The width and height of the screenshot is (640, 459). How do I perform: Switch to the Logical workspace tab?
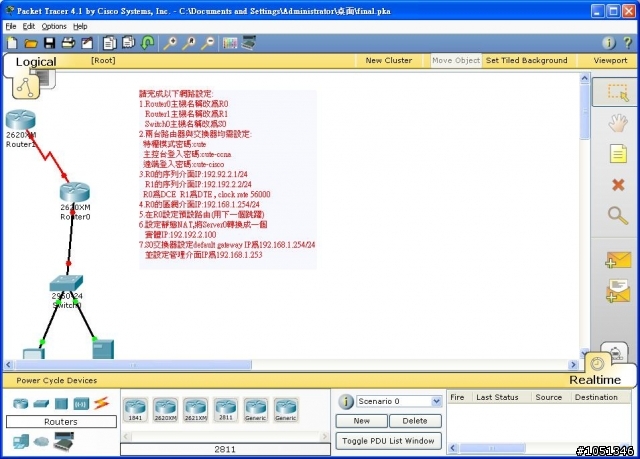pyautogui.click(x=36, y=62)
